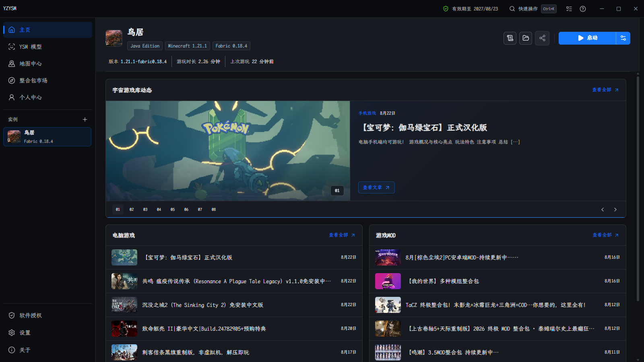This screenshot has height=362, width=644.
Task: Select carousel slide 01
Action: point(118,210)
